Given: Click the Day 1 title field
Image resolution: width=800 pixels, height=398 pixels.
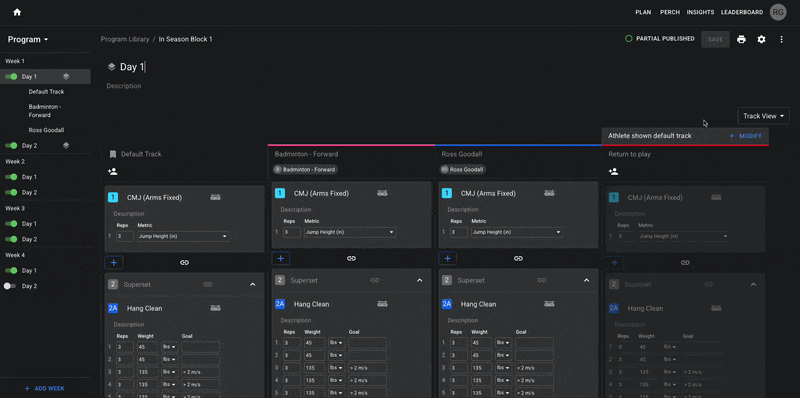Looking at the screenshot, I should [134, 67].
